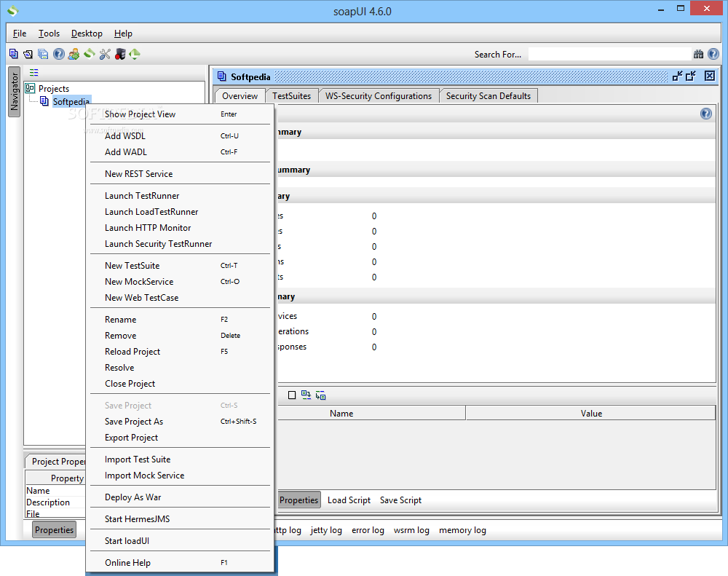
Task: Select Launch Security TestRunner menu entry
Action: (180, 244)
